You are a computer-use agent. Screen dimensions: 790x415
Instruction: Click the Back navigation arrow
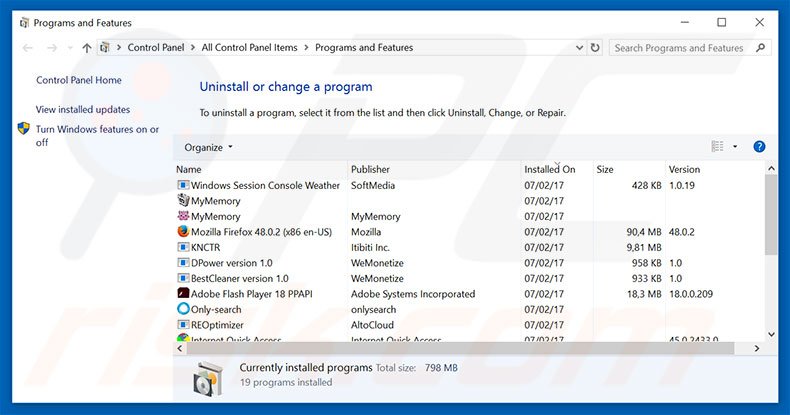point(28,48)
